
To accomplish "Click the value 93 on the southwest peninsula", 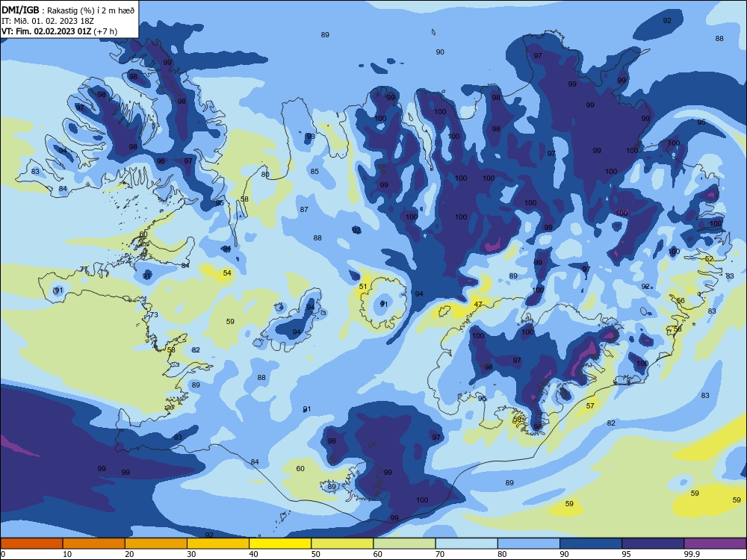I will [178, 437].
